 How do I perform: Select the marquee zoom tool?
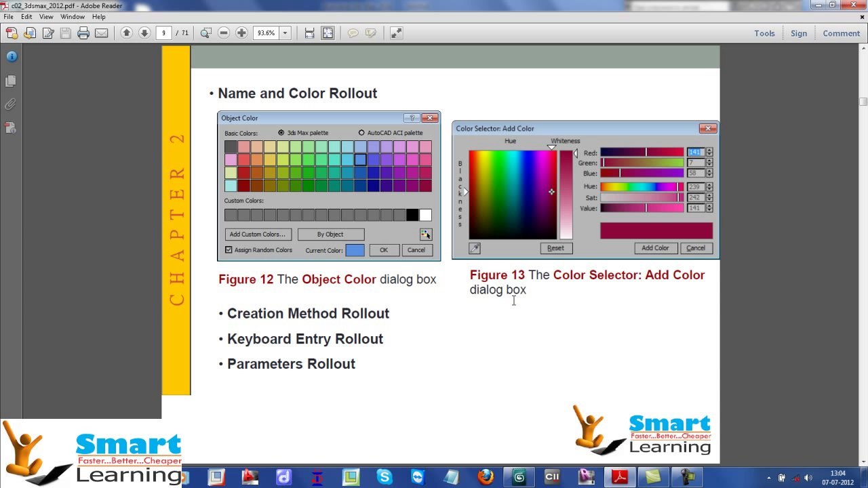[205, 33]
